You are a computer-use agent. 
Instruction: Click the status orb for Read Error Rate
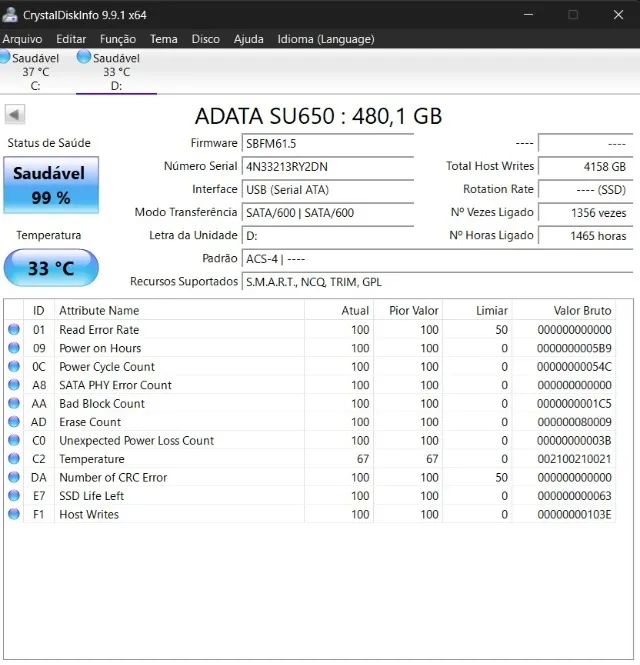pyautogui.click(x=14, y=330)
